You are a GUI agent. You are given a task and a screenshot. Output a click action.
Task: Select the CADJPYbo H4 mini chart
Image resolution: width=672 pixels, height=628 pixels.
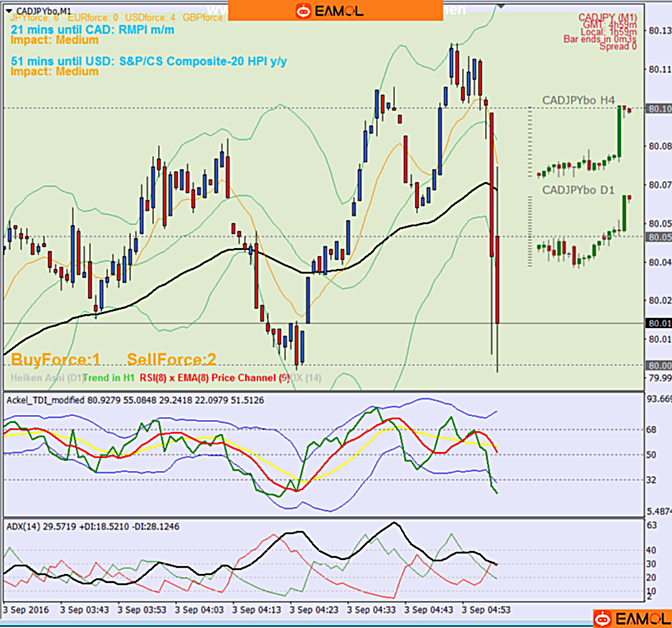click(x=578, y=100)
